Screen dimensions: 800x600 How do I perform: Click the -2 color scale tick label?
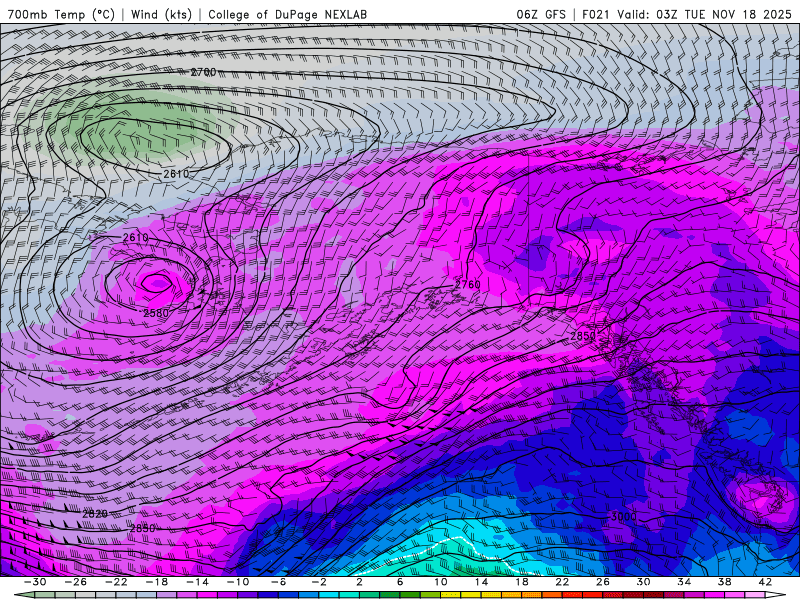(x=319, y=582)
